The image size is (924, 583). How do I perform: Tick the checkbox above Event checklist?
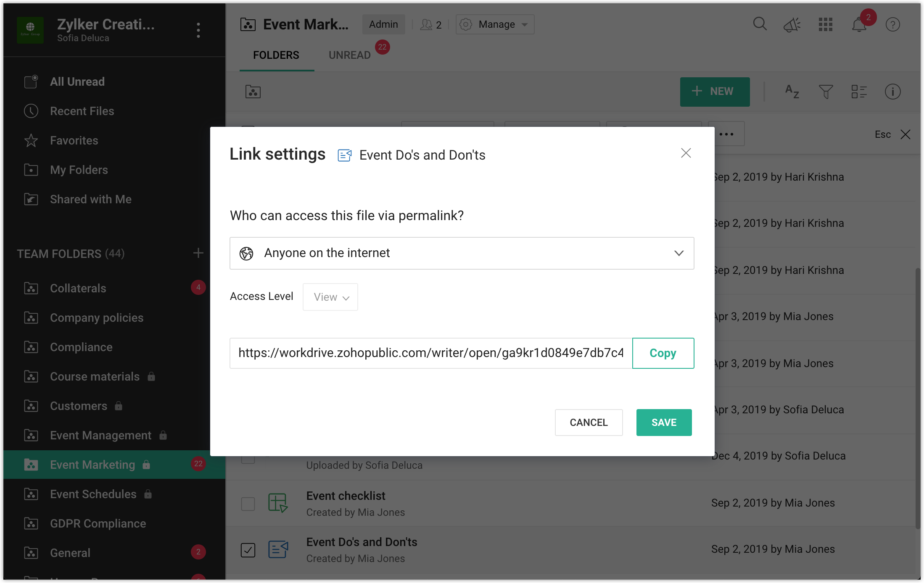click(248, 460)
